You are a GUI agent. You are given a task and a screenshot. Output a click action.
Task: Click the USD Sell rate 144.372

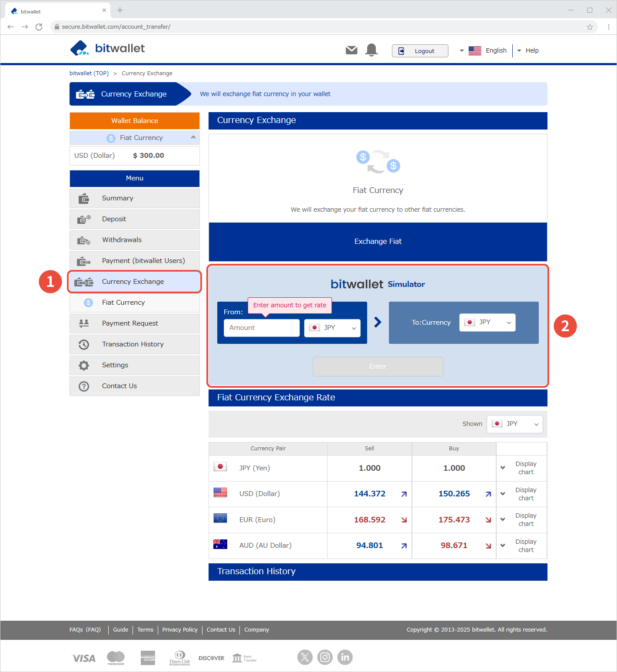click(370, 494)
